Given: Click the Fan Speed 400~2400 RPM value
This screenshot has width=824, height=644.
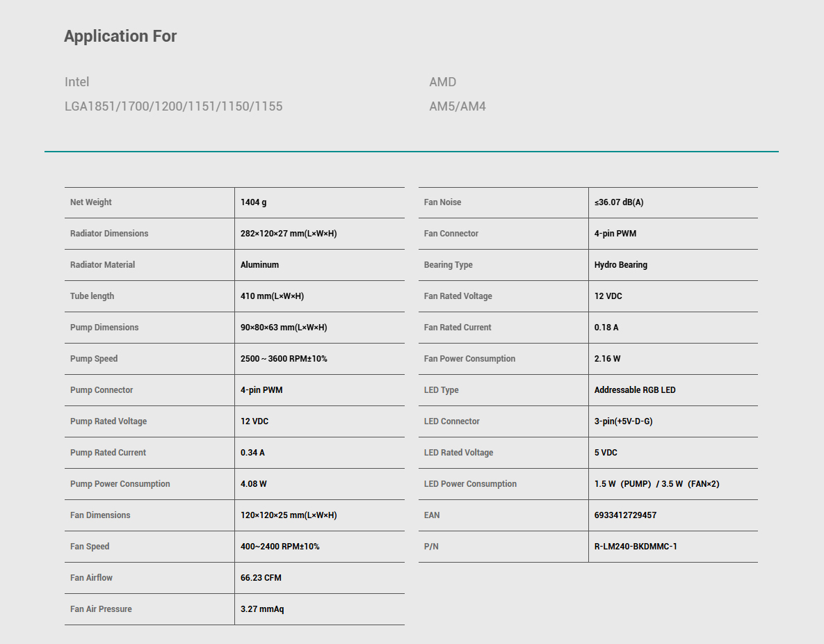Looking at the screenshot, I should coord(280,546).
